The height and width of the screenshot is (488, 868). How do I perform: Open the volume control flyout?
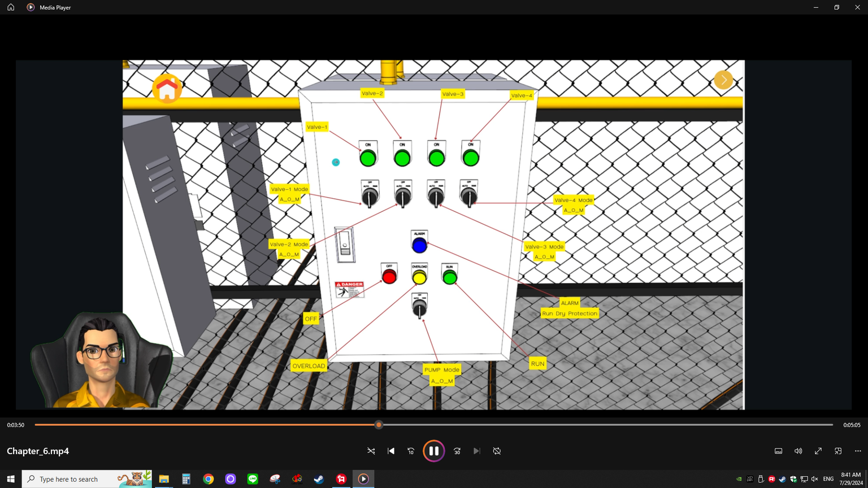[x=798, y=451]
